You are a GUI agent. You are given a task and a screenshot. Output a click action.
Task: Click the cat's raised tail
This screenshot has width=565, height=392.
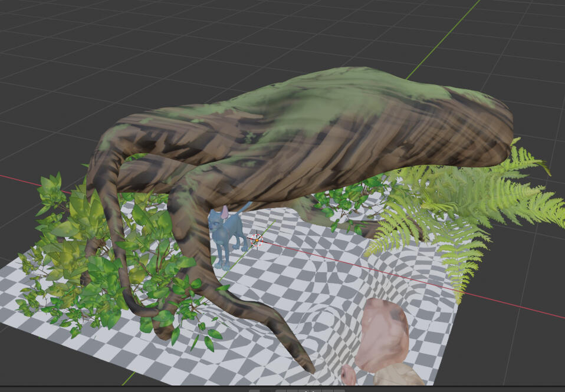click(246, 207)
